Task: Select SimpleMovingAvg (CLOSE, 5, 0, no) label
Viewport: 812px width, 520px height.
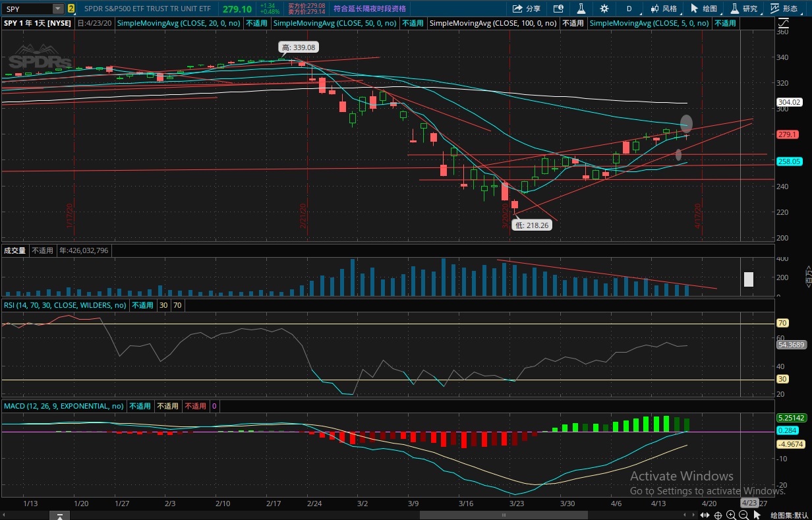Action: click(650, 22)
